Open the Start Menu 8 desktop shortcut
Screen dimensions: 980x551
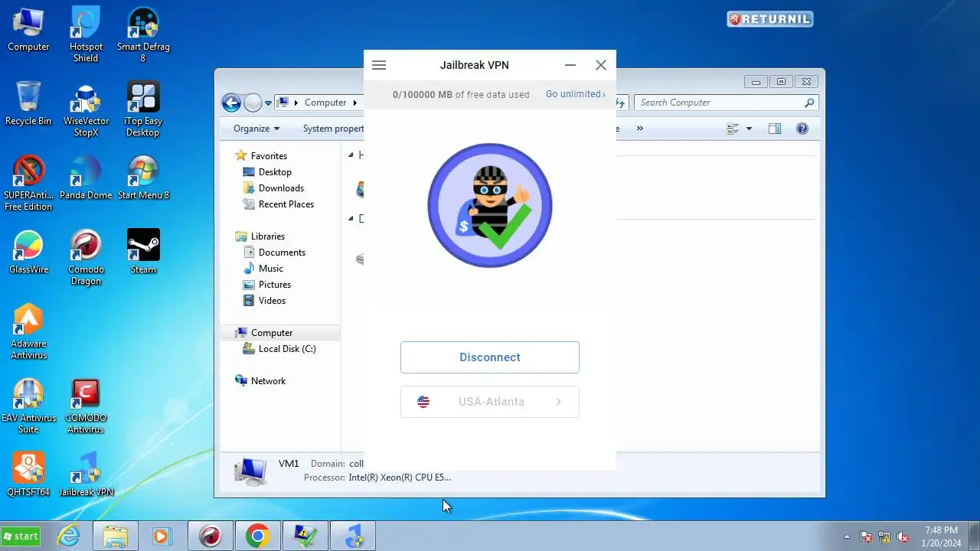[143, 178]
